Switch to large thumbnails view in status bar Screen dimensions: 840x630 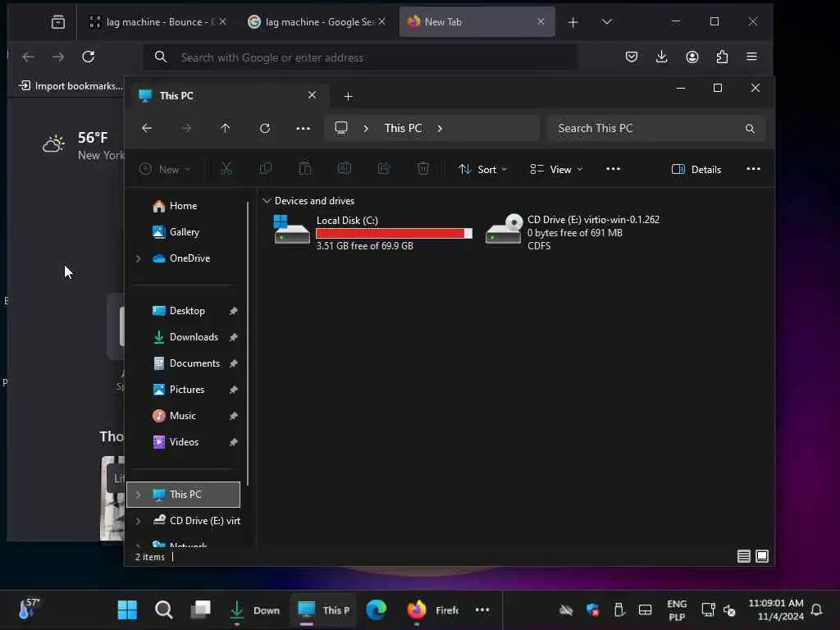tap(762, 557)
